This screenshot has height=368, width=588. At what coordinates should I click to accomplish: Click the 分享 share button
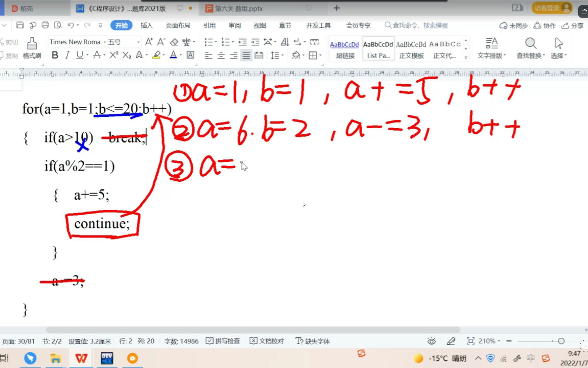click(573, 26)
